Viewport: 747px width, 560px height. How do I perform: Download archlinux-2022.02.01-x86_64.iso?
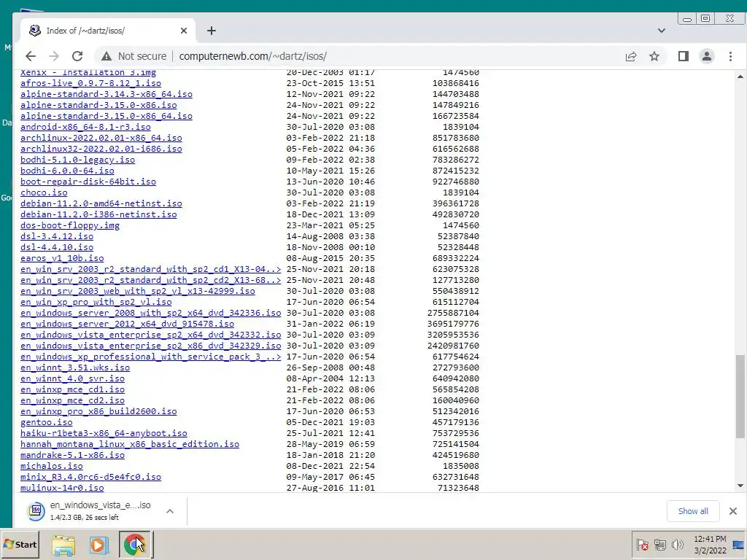(101, 138)
